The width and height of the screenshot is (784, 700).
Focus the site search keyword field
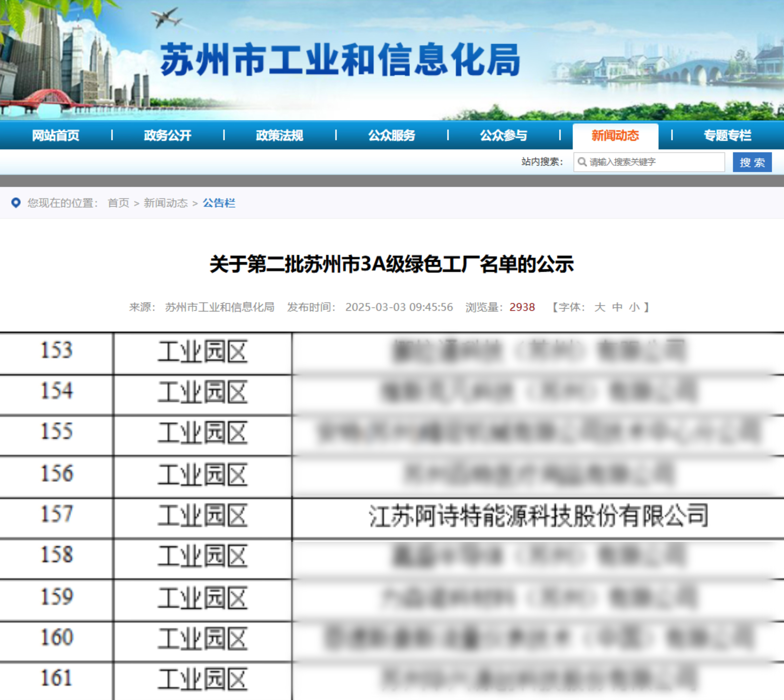[654, 162]
